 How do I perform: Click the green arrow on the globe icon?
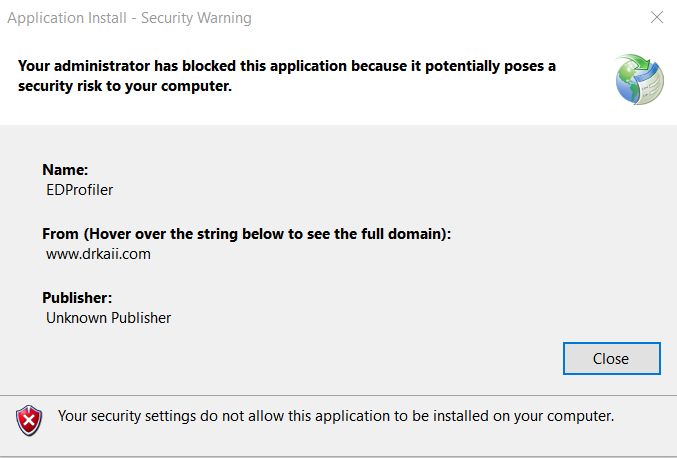pyautogui.click(x=639, y=62)
